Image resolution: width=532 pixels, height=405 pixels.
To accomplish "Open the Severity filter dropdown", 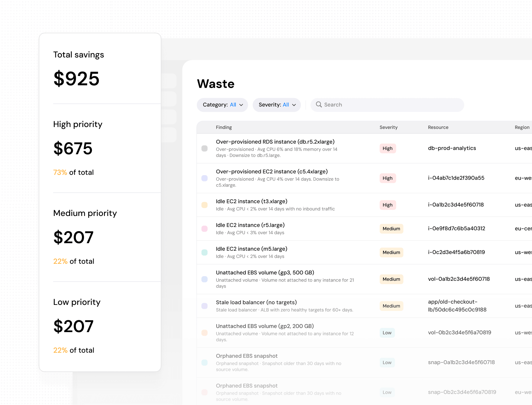I will tap(277, 105).
